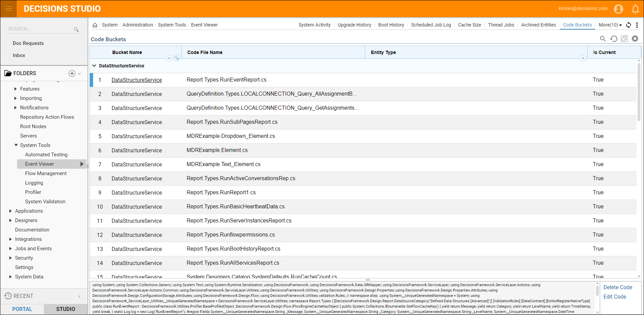
Task: Click the Folders open-folder icon
Action: pos(8,73)
